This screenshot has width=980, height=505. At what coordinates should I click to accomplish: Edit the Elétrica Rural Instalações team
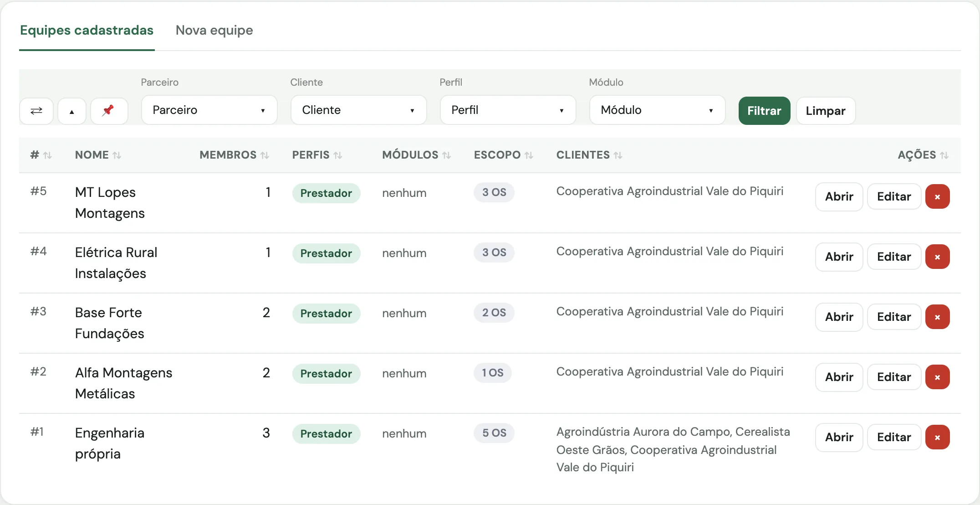click(x=894, y=257)
